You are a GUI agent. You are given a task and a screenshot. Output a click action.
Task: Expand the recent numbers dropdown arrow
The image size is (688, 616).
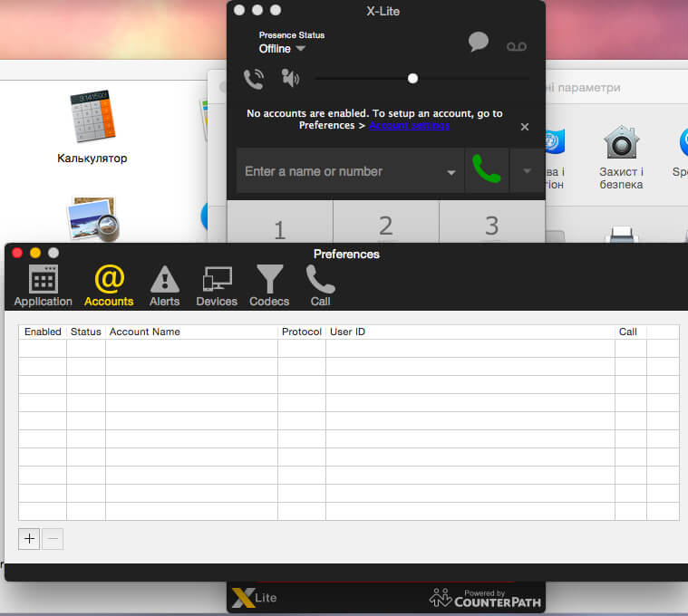coord(451,172)
